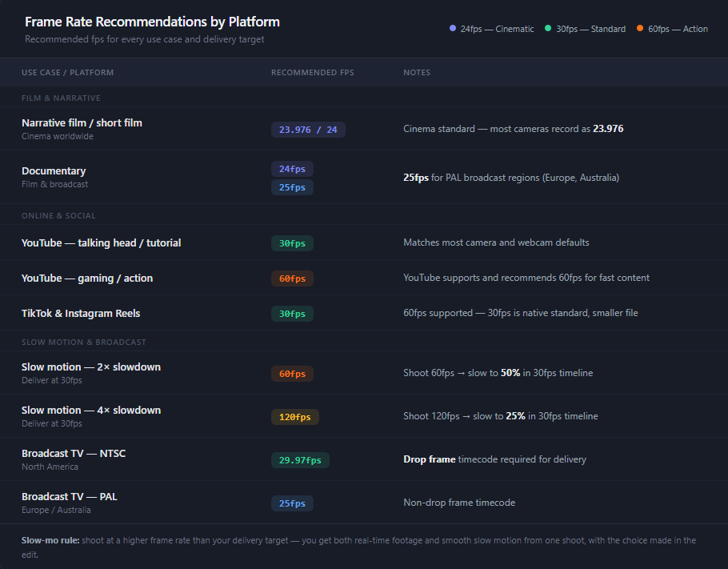Click the 'Shoot 120fps → slow to 25%' note
Viewport: 728px width, 569px height.
[501, 416]
